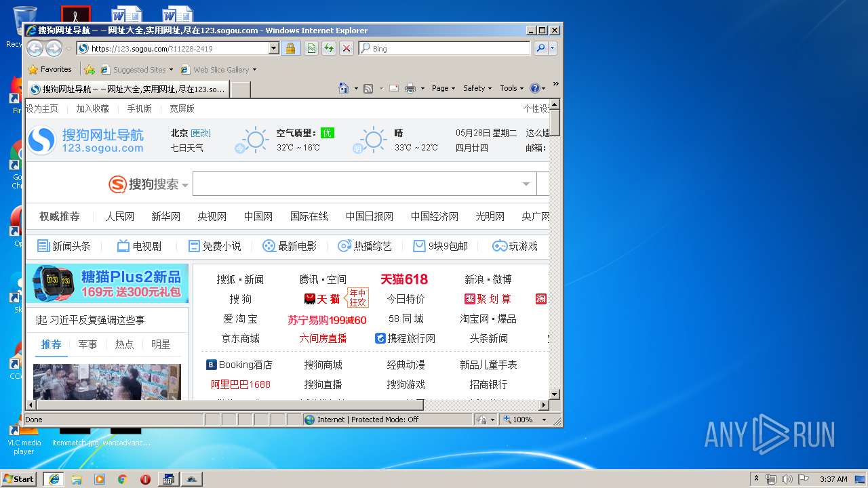Click the vertical scrollbar down arrow

(554, 394)
